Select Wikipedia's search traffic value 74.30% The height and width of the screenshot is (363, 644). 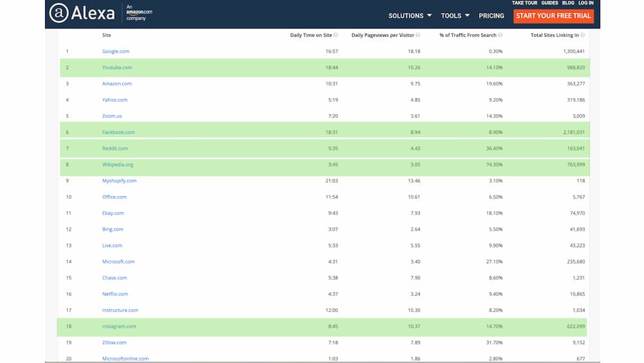pyautogui.click(x=494, y=164)
